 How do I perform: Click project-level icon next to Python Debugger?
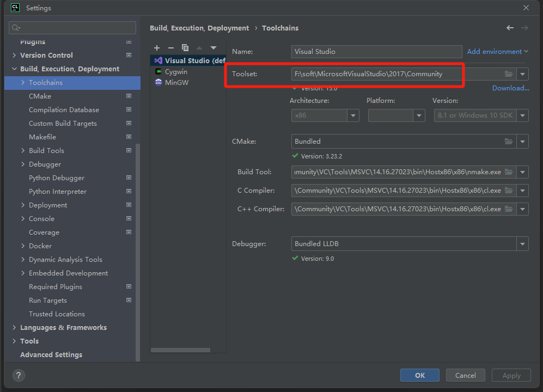point(129,177)
